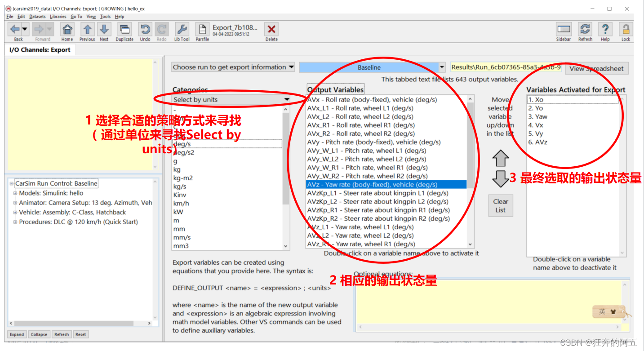
Task: Click the Reset button below the tree
Action: (x=80, y=334)
